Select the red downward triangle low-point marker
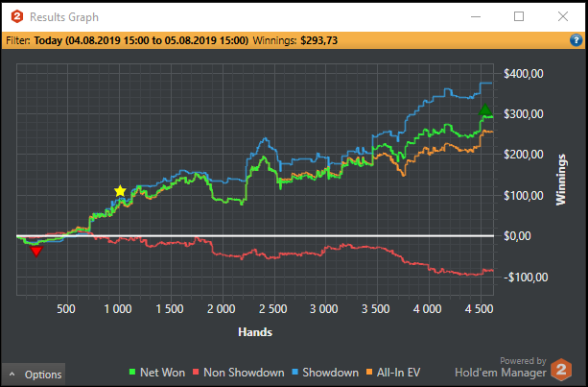 click(36, 252)
